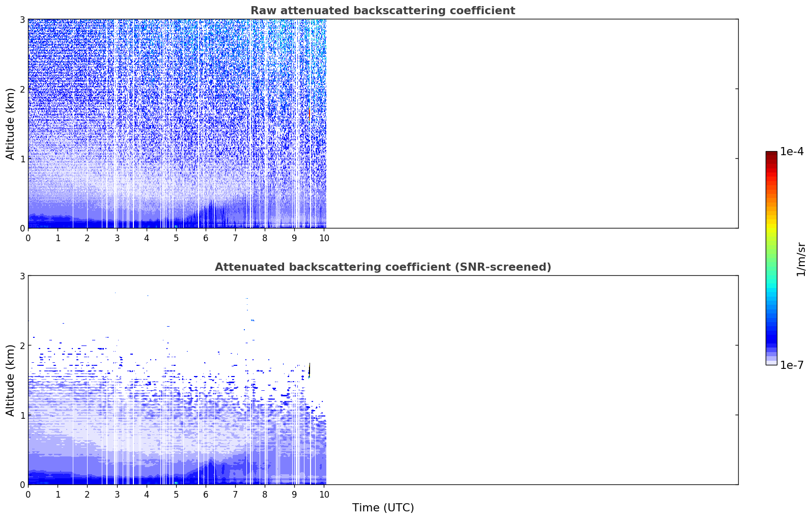Click altitude tick '2' on the top plot
The width and height of the screenshot is (812, 519).
point(22,89)
